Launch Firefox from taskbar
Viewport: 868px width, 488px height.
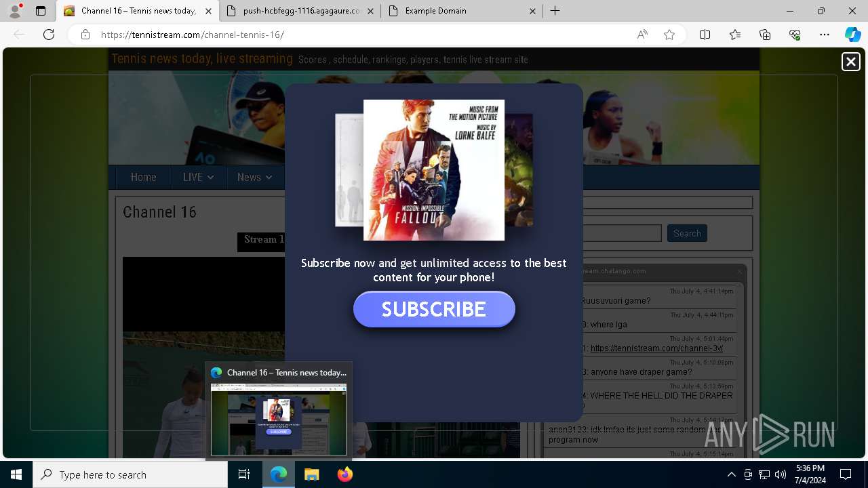[344, 474]
